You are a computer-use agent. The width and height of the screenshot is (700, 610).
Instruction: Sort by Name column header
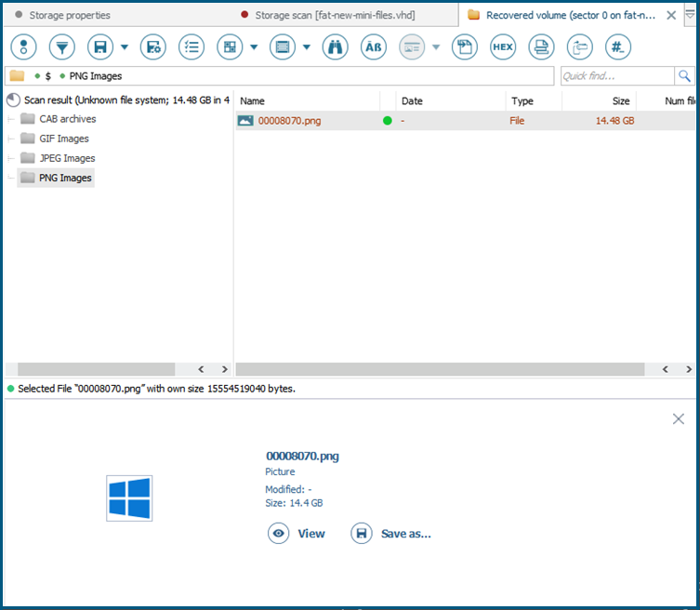pos(252,101)
